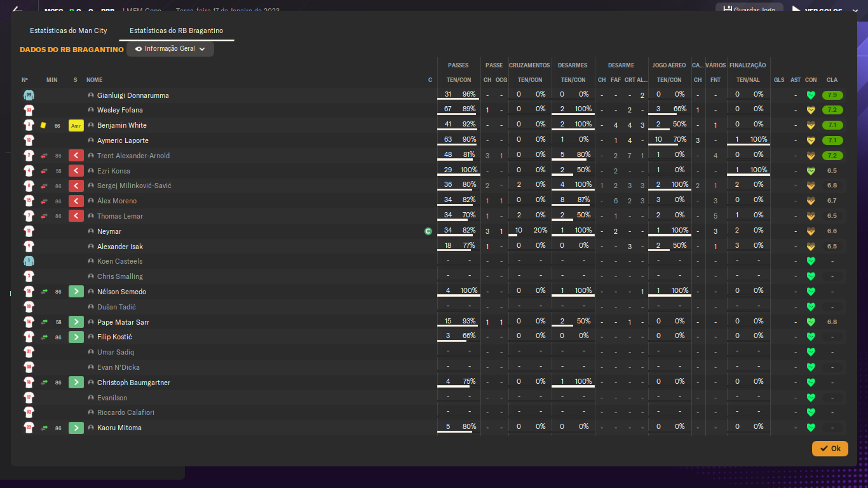Sort by Nº column header
The width and height of the screenshot is (868, 488).
(25, 80)
